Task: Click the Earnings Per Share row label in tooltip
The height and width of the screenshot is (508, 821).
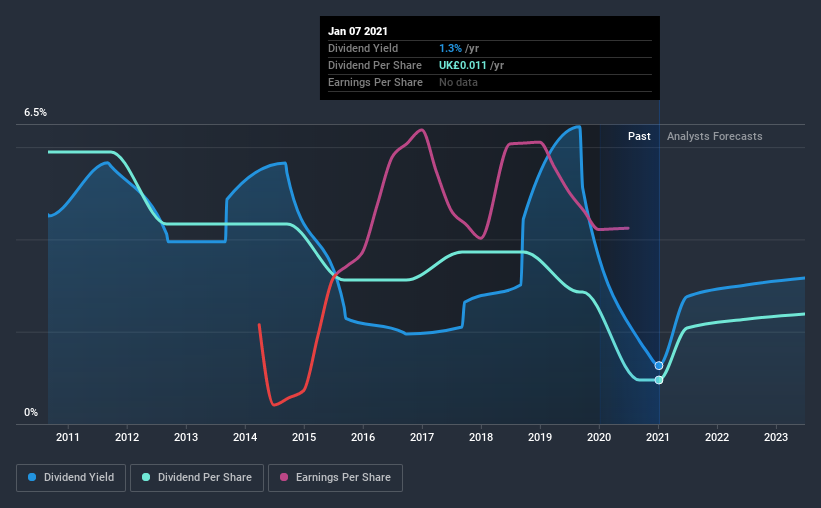Action: tap(375, 82)
